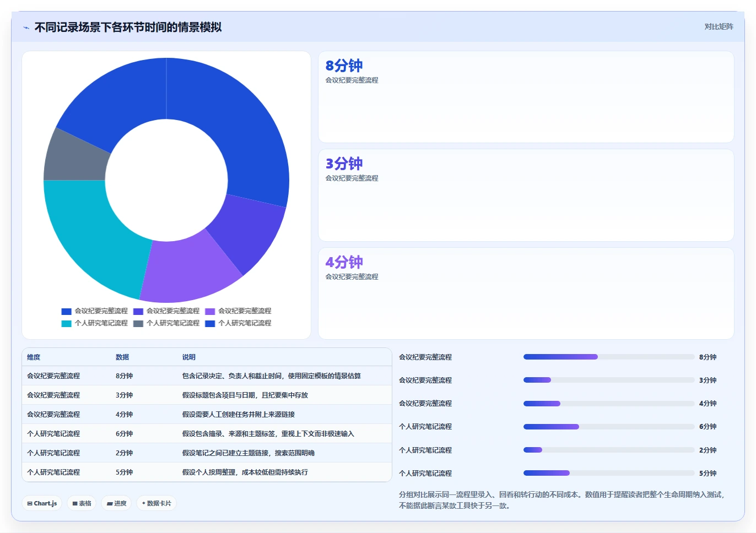The width and height of the screenshot is (756, 533).
Task: Open the 3分钟 data card
Action: pos(526,195)
